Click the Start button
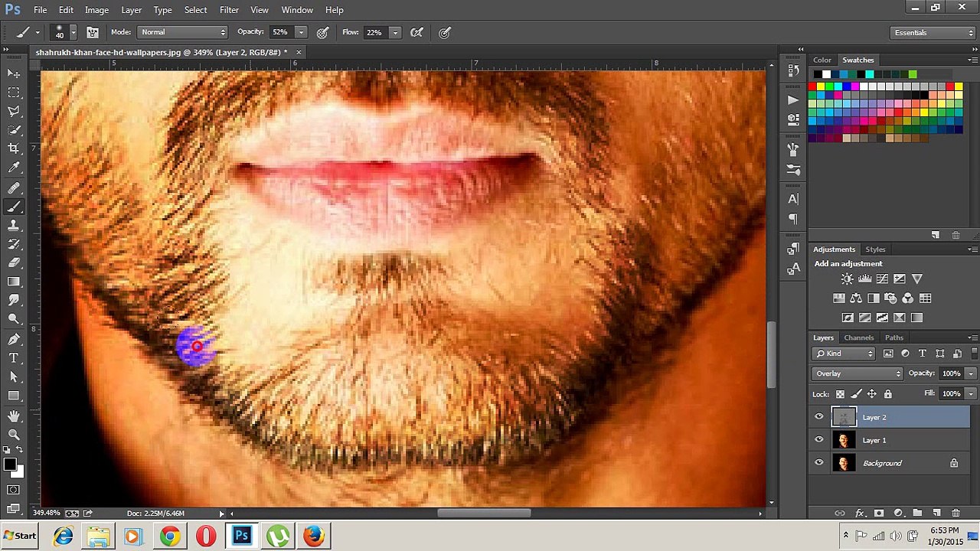980x551 pixels. click(x=21, y=536)
